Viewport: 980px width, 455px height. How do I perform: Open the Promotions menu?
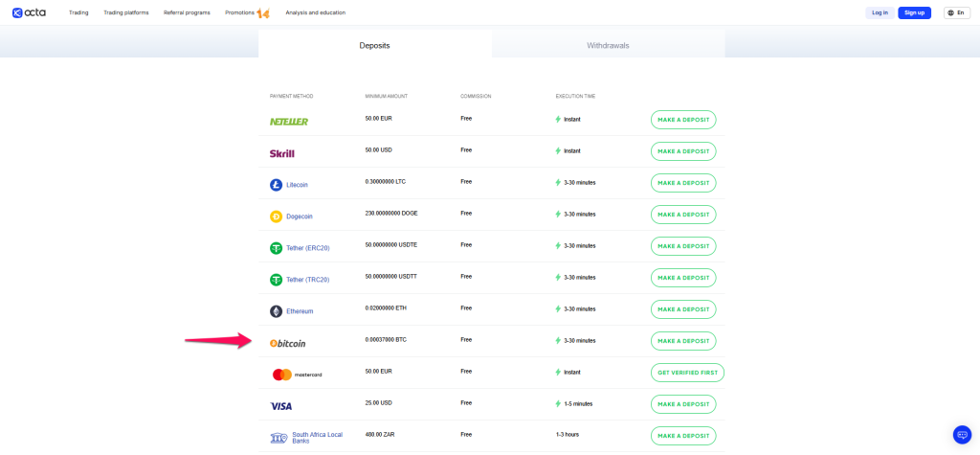point(240,12)
